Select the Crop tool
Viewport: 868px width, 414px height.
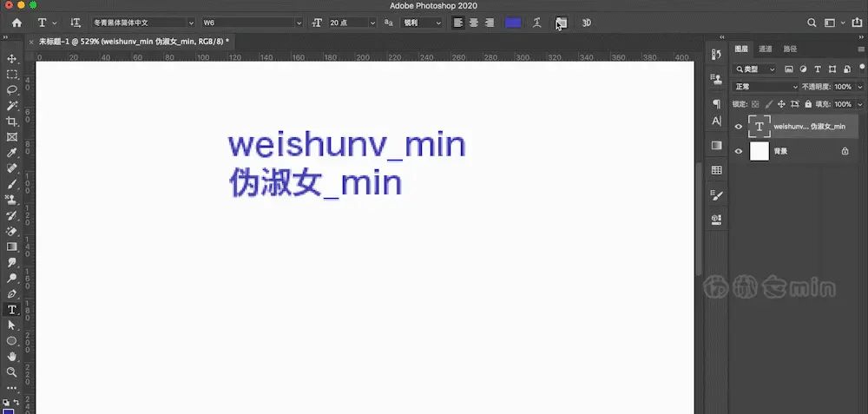pyautogui.click(x=11, y=122)
